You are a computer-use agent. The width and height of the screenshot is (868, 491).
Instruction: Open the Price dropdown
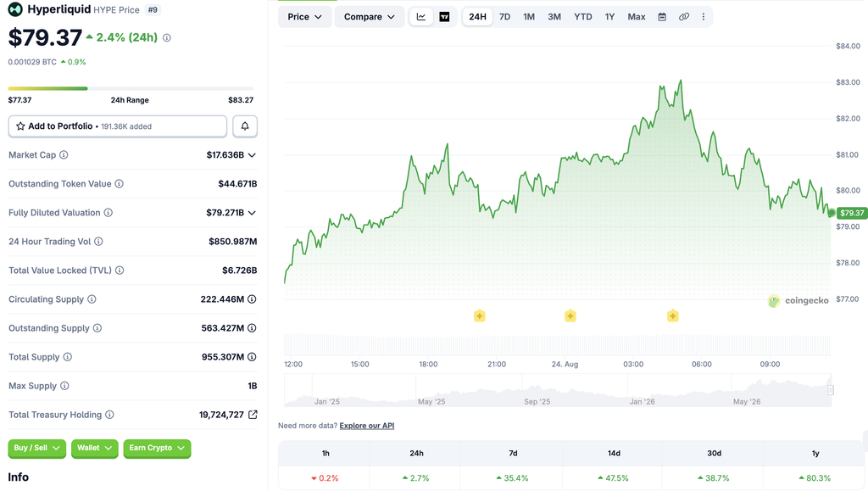point(304,17)
